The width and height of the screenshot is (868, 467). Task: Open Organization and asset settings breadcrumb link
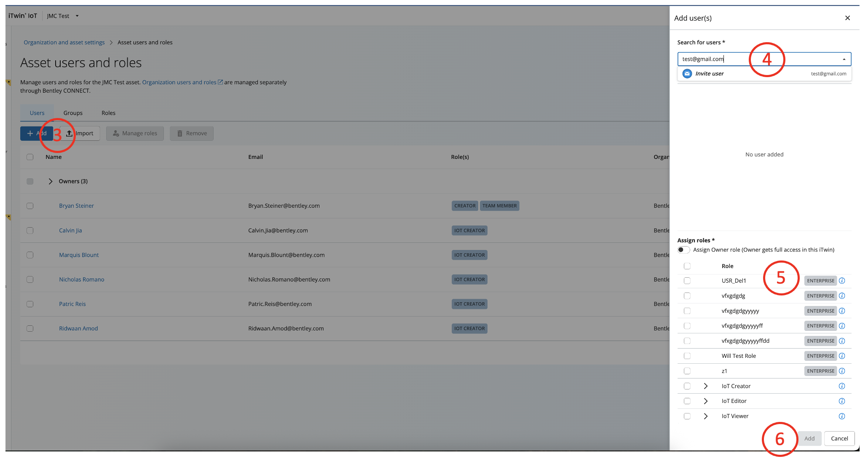tap(64, 43)
